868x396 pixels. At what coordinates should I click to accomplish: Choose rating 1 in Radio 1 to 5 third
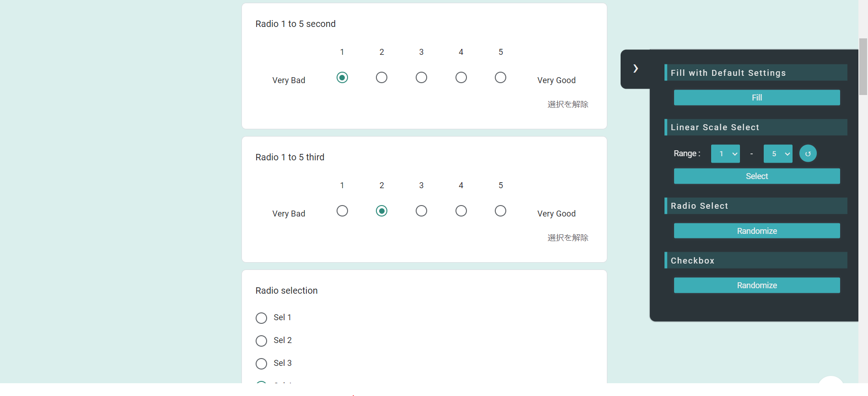click(342, 211)
